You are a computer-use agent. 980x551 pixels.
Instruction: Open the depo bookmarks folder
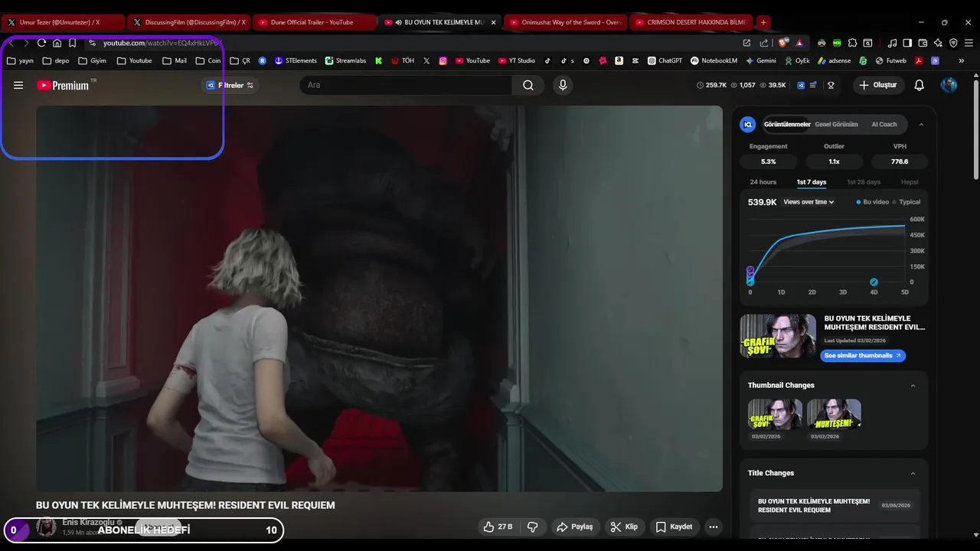[x=56, y=60]
